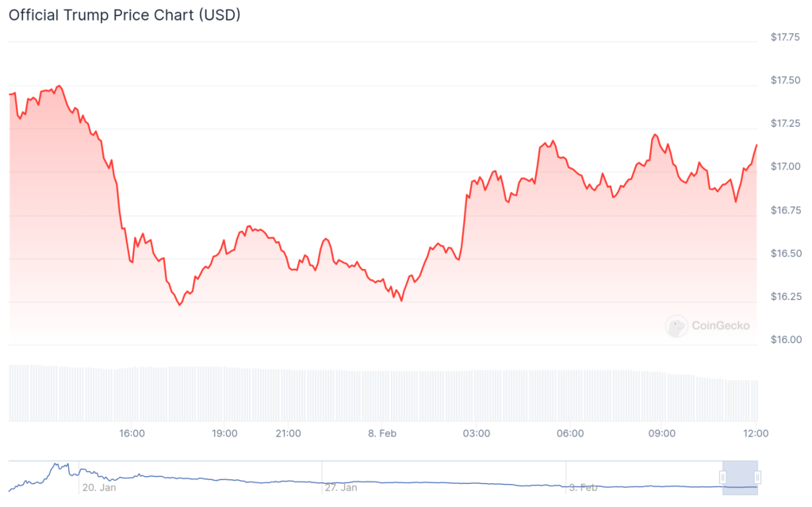
Task: Click the 06:00 time axis label
Action: [570, 433]
